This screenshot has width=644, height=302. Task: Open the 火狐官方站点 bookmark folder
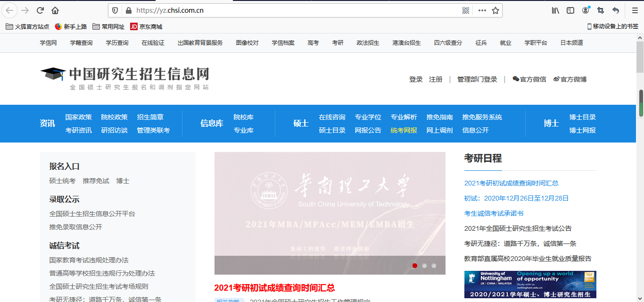tap(27, 26)
